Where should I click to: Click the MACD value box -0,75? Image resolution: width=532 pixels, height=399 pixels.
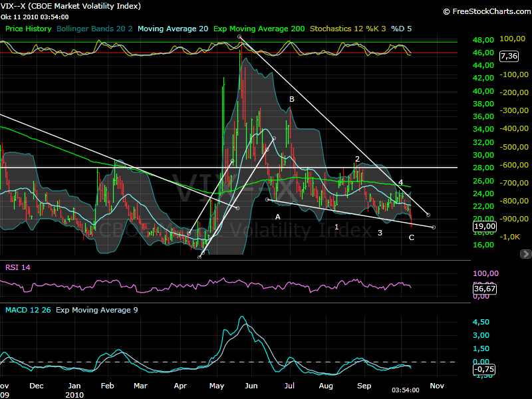[x=484, y=370]
